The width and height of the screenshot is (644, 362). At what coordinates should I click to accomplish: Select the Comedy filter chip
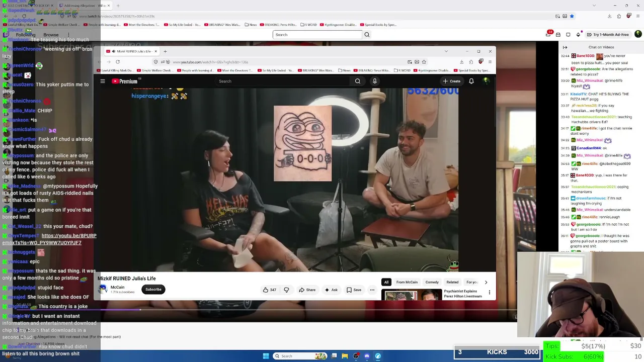(x=432, y=282)
